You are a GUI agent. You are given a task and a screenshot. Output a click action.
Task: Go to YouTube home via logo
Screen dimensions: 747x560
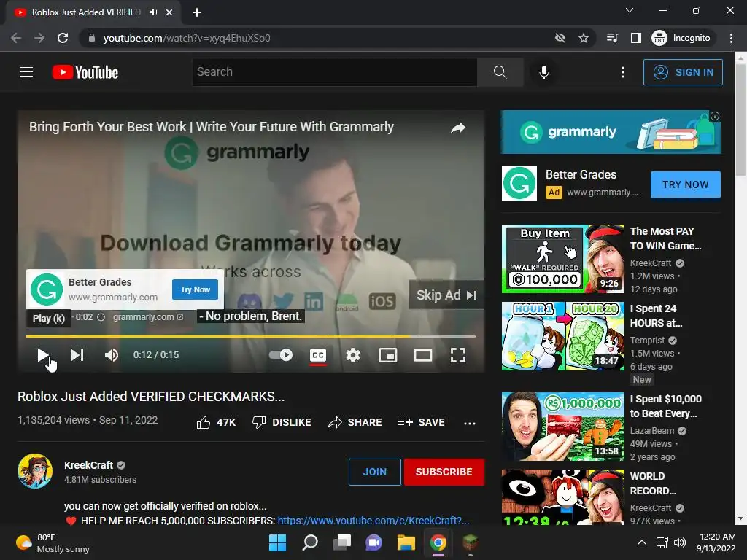[x=85, y=72]
